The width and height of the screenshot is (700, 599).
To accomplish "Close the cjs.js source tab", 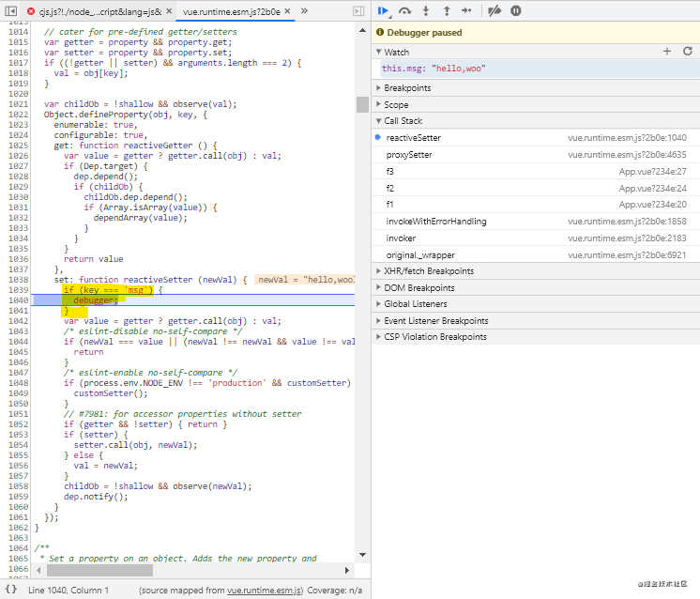I will click(169, 11).
